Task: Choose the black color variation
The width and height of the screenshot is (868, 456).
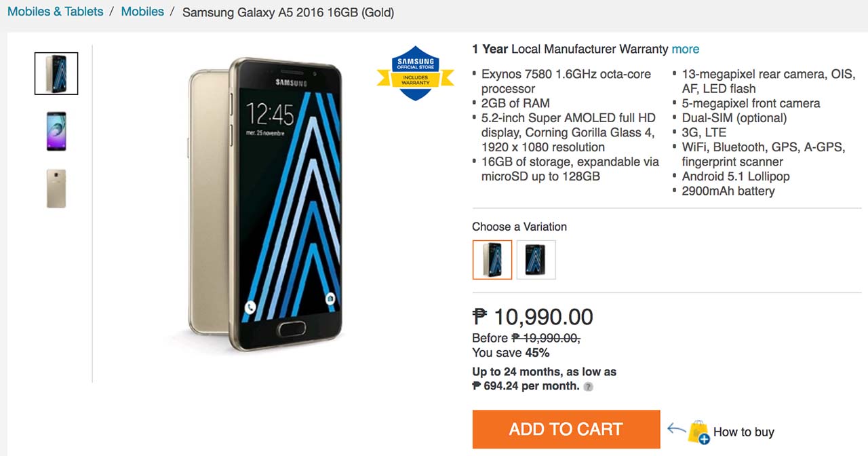Action: pyautogui.click(x=536, y=260)
